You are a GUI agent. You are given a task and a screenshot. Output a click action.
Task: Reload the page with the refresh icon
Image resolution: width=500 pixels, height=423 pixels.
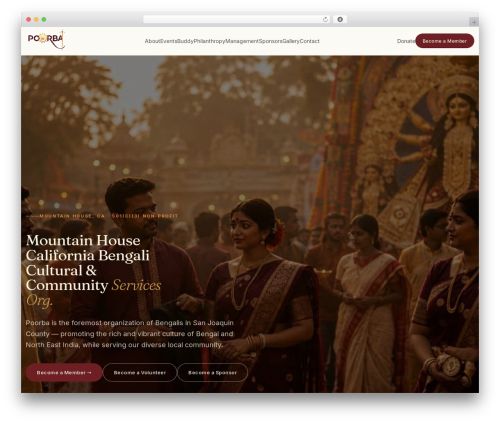click(325, 19)
